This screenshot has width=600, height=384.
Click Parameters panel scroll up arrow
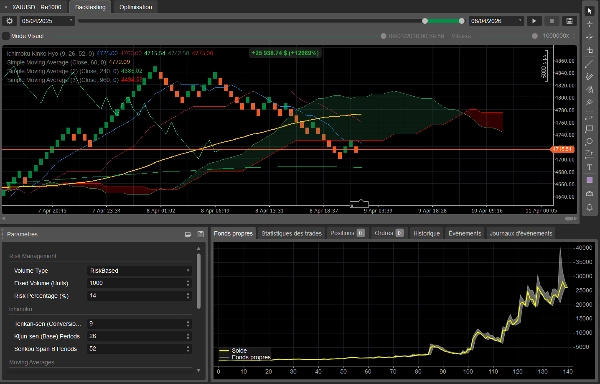click(199, 249)
